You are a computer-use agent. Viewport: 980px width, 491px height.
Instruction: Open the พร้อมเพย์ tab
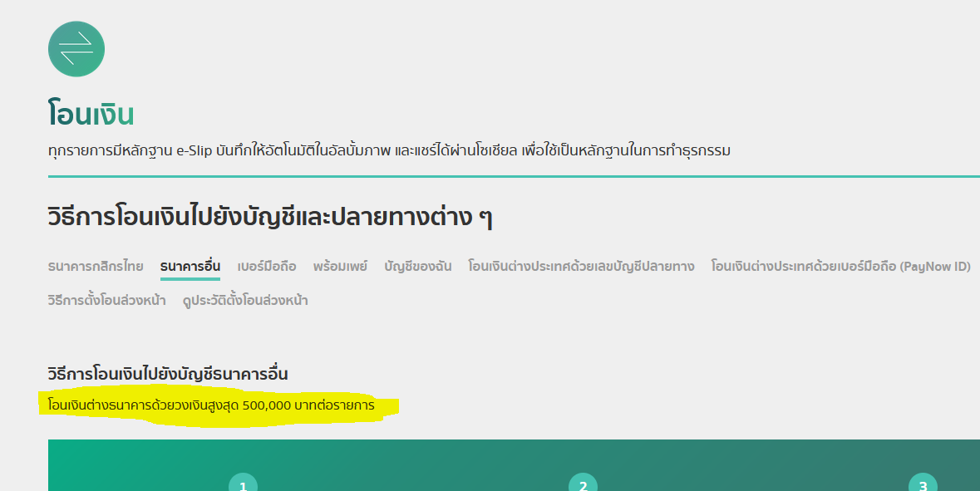click(x=341, y=266)
